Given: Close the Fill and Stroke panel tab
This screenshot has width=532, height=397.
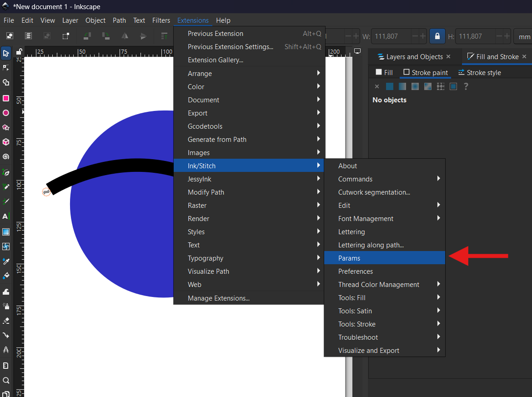Looking at the screenshot, I should click(524, 57).
